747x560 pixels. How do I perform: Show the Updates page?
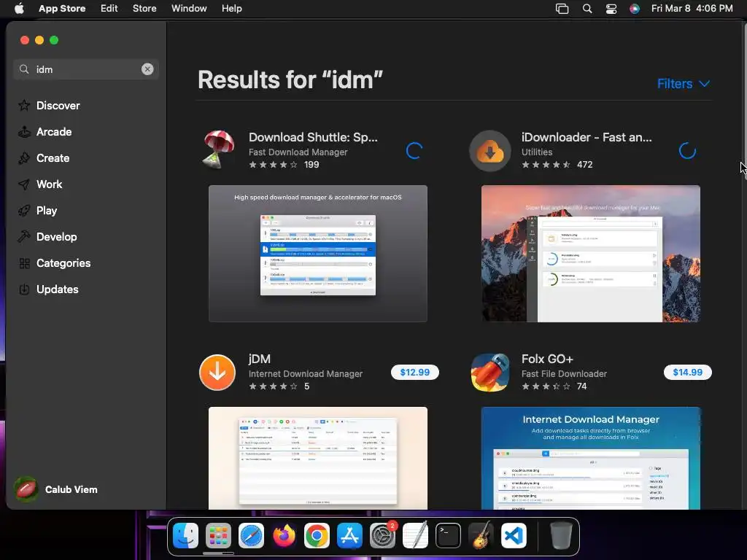[x=48, y=289]
